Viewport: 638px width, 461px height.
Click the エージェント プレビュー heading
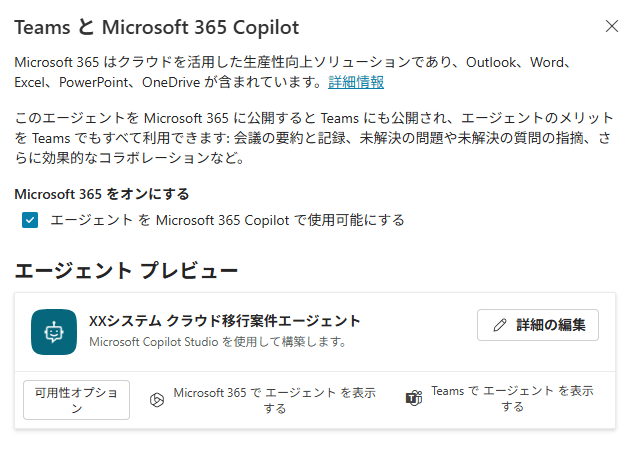pos(126,270)
